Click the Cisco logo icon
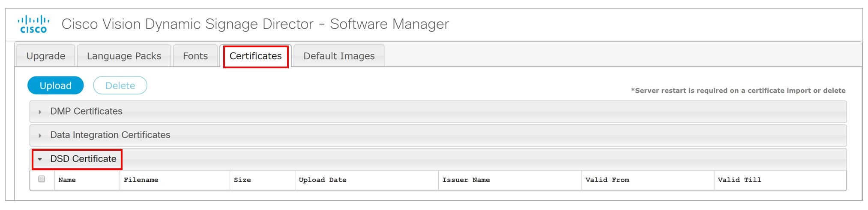The height and width of the screenshot is (210, 868). click(x=33, y=24)
